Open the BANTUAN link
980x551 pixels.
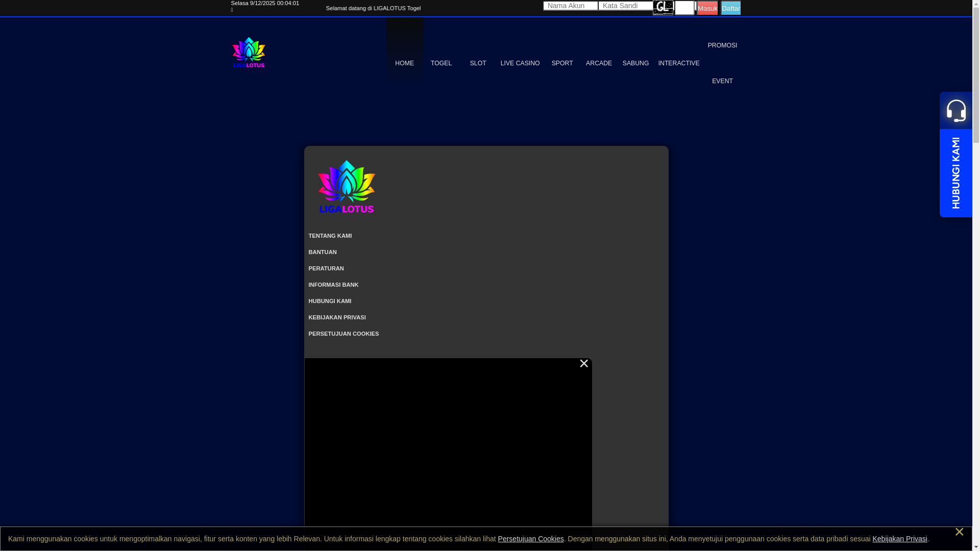[323, 252]
